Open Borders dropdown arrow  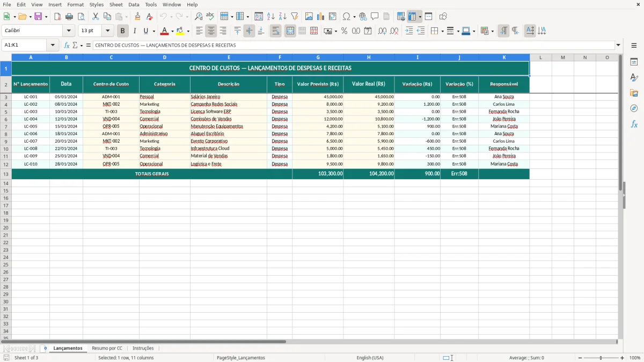click(442, 31)
